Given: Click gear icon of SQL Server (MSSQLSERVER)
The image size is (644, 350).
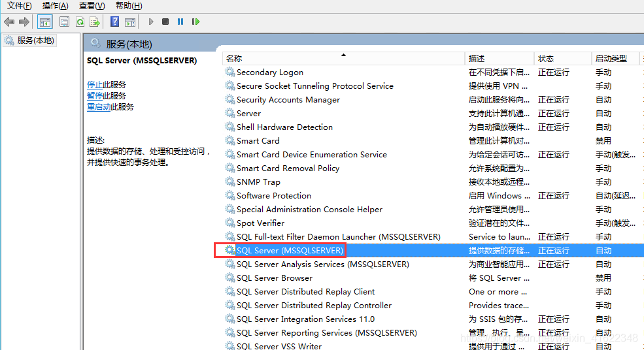Looking at the screenshot, I should [x=229, y=250].
